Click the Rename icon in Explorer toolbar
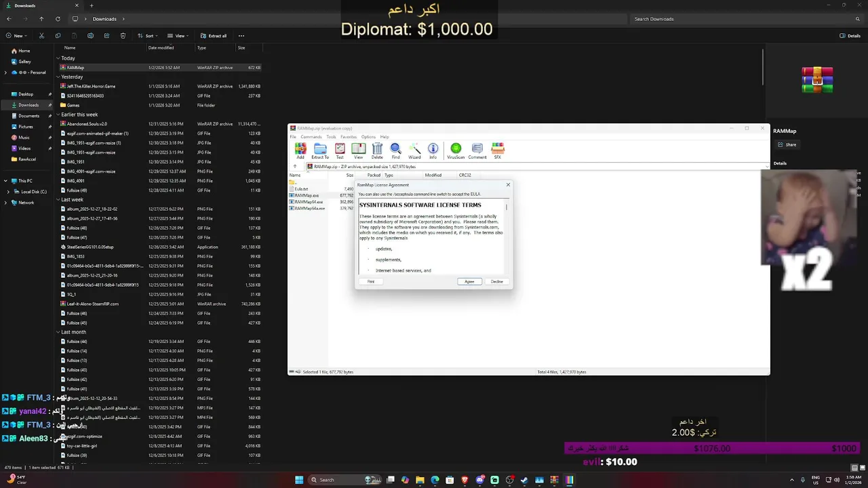 (90, 36)
